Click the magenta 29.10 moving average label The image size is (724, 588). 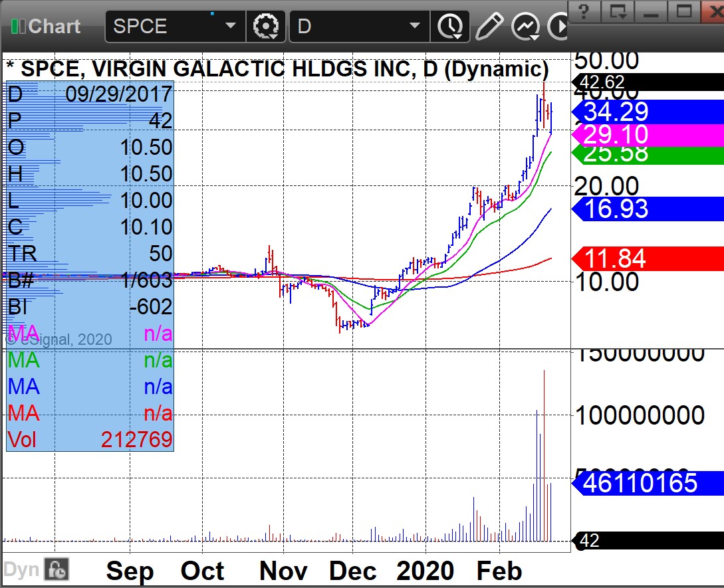pyautogui.click(x=648, y=135)
